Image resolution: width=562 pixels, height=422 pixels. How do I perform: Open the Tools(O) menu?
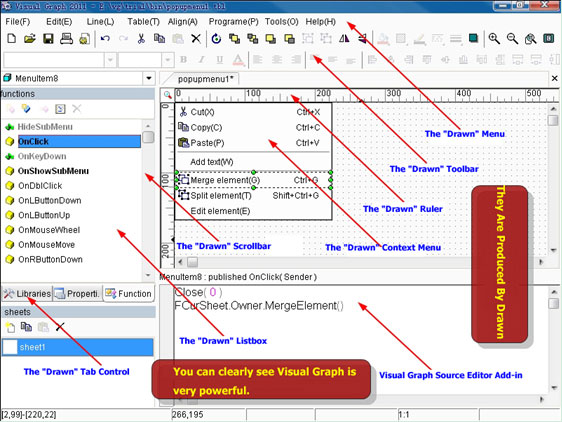(281, 22)
